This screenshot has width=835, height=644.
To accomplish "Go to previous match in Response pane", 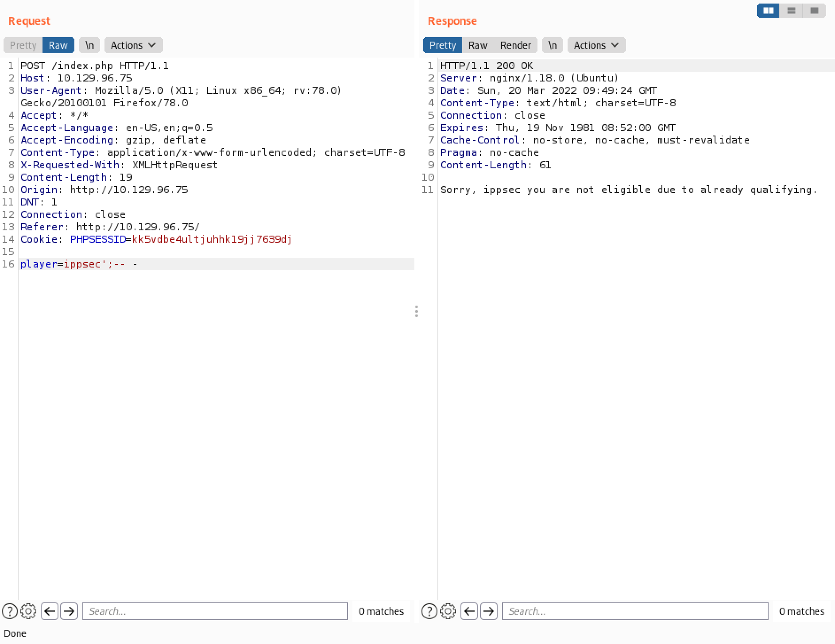I will (x=469, y=611).
